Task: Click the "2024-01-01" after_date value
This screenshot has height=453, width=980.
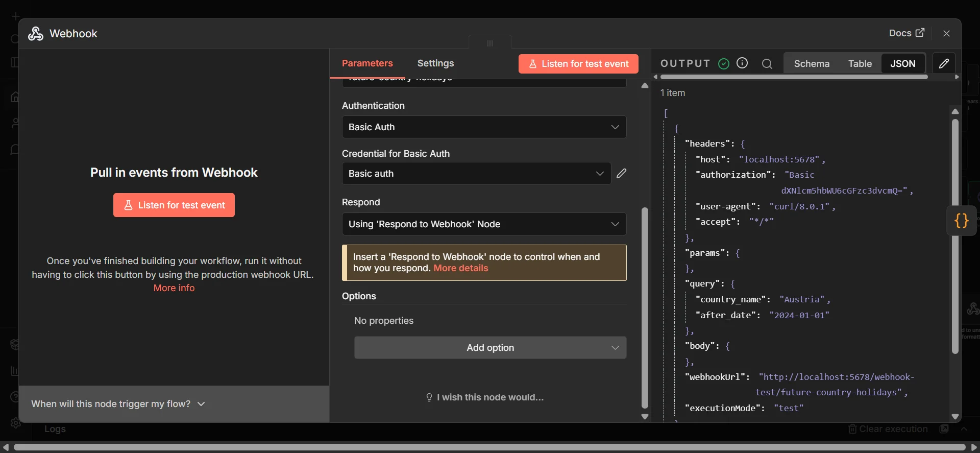Action: point(799,315)
